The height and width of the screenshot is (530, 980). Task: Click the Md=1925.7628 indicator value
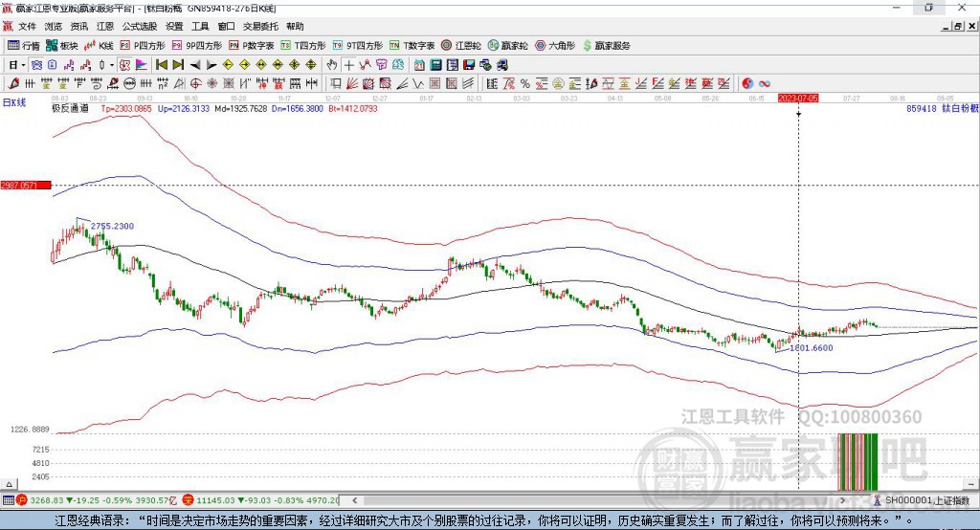(x=240, y=108)
